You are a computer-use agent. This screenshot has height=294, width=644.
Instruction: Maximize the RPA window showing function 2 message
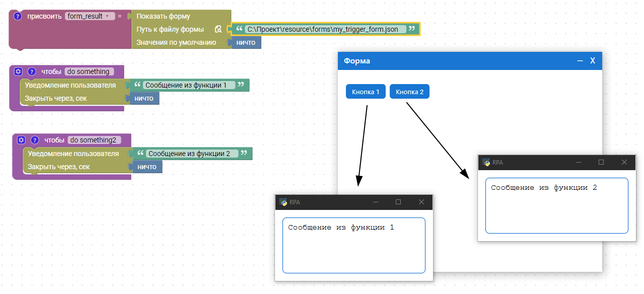601,162
